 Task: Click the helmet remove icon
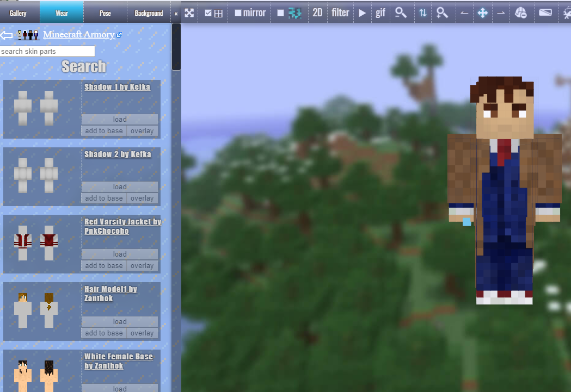521,13
